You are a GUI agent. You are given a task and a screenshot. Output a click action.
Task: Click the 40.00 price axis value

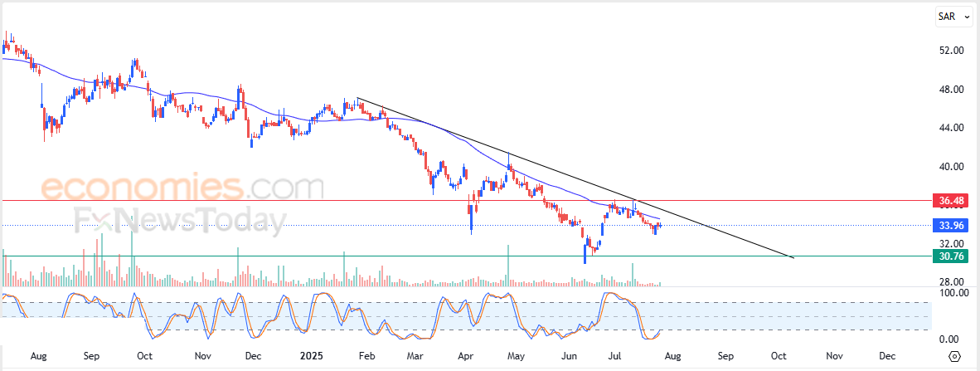pyautogui.click(x=953, y=167)
